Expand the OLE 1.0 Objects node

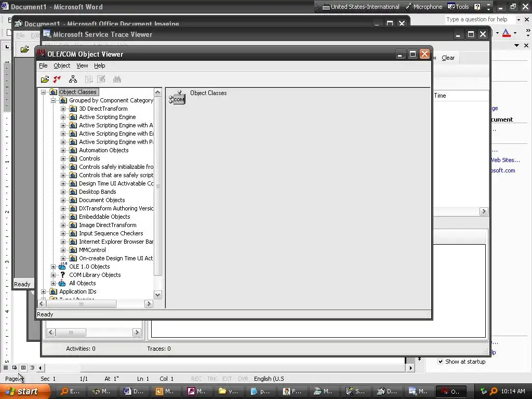click(x=54, y=267)
